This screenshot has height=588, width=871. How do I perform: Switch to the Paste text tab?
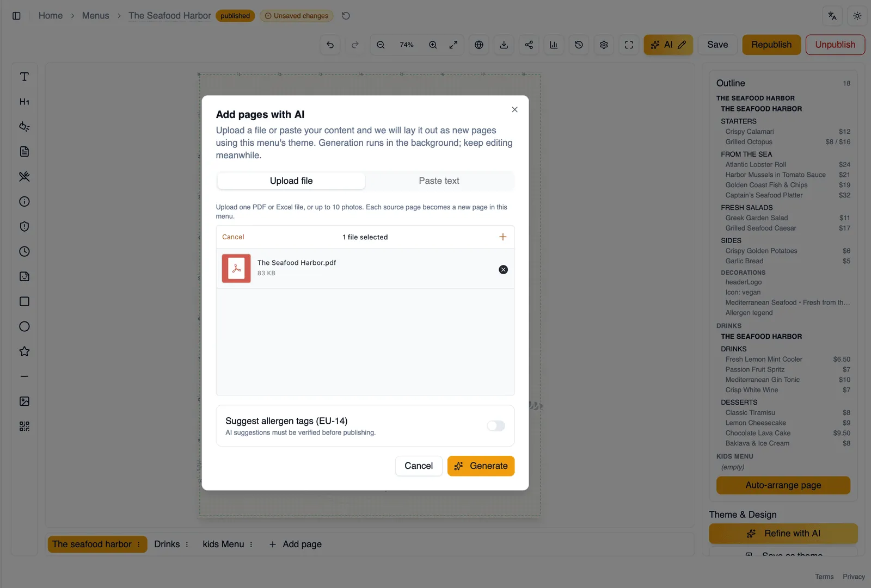pyautogui.click(x=439, y=181)
